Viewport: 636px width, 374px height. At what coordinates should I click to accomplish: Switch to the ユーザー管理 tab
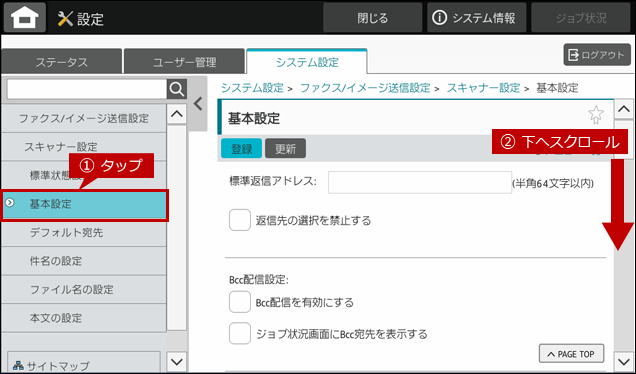pos(185,62)
